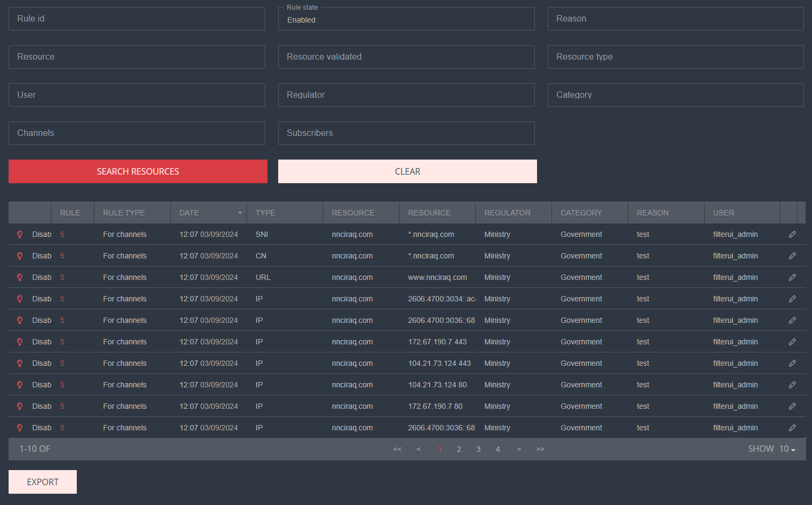
Task: Open the Resource type filter field
Action: tap(675, 57)
